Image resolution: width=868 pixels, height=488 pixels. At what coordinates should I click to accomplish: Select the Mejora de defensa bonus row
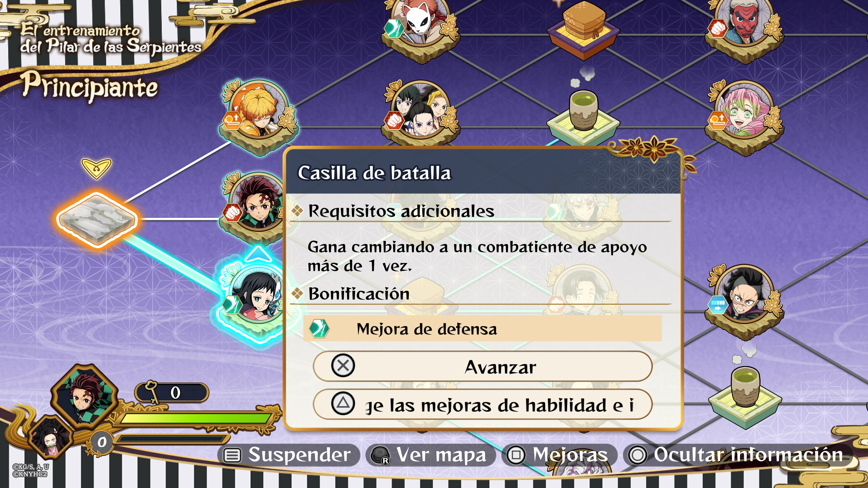483,329
